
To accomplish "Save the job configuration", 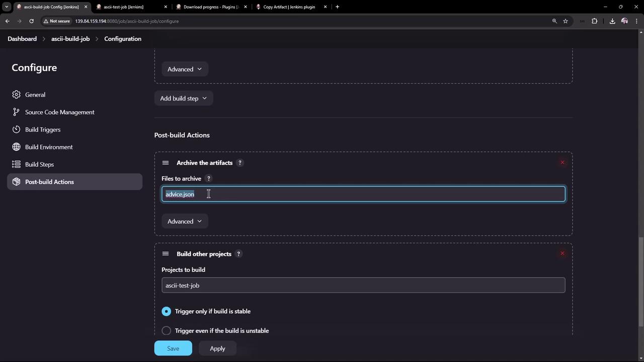I will (173, 348).
